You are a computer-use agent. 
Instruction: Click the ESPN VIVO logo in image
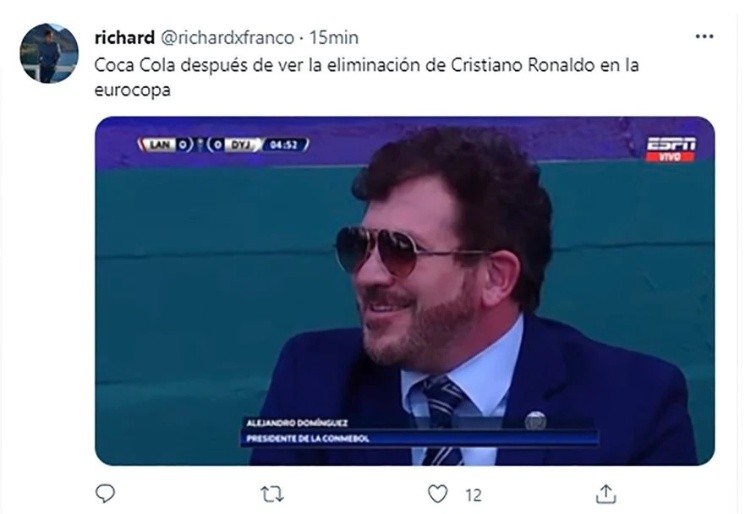pos(670,150)
